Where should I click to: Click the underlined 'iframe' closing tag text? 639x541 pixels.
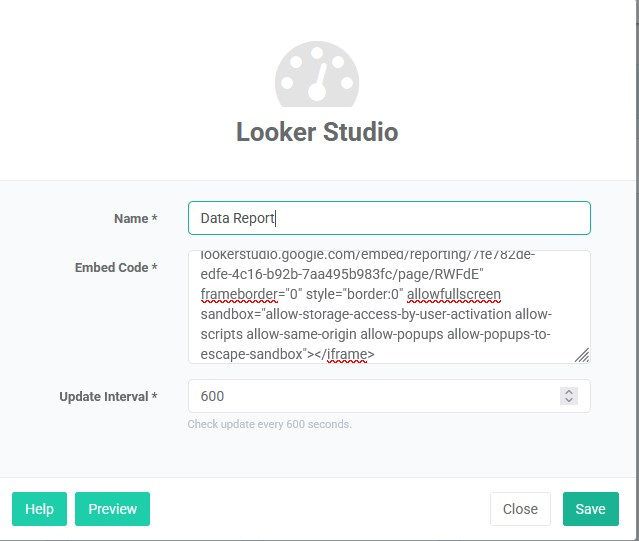347,354
